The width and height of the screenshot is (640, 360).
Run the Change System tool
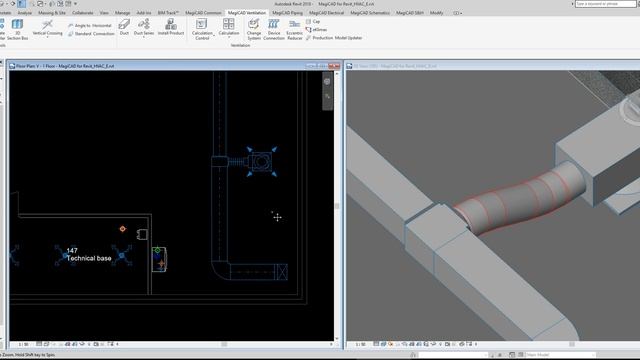(253, 29)
